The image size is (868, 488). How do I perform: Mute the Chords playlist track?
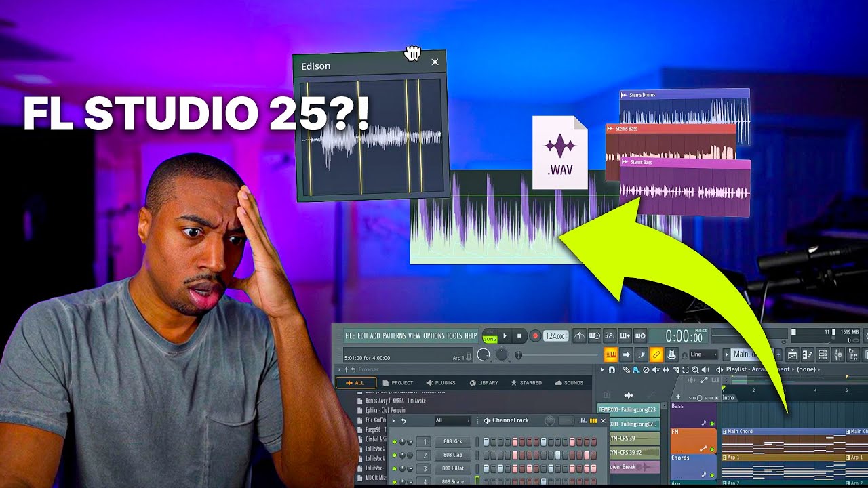tap(712, 475)
